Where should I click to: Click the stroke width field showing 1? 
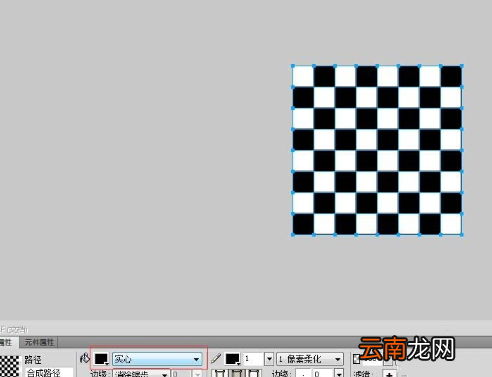click(253, 359)
